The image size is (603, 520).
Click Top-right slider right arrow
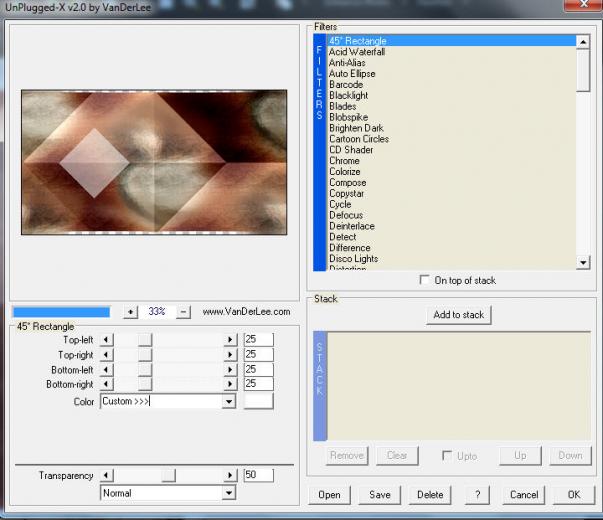click(x=231, y=355)
